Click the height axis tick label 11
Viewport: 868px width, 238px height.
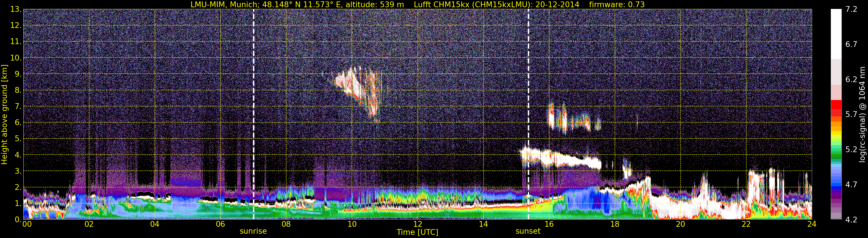(x=16, y=42)
